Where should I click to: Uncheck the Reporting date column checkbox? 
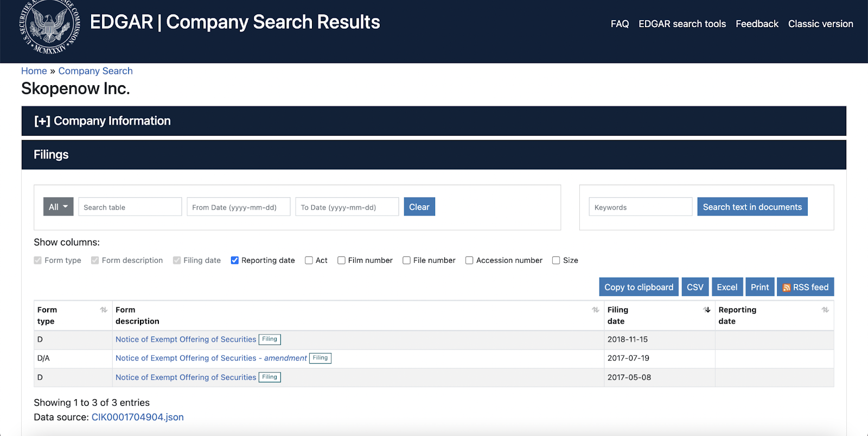point(235,261)
